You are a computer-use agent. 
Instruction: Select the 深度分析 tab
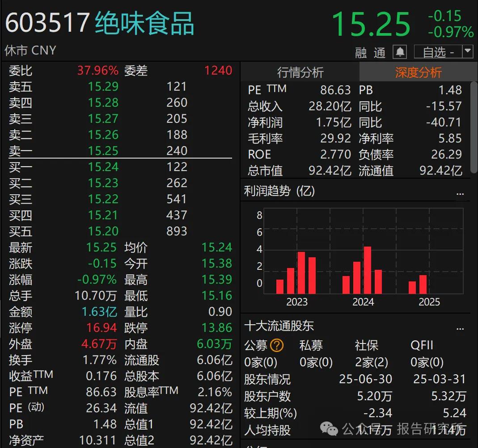coord(418,72)
